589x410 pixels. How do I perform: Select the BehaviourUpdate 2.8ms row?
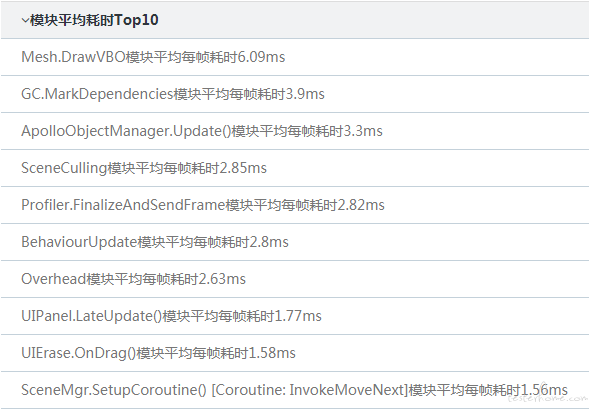(x=294, y=242)
